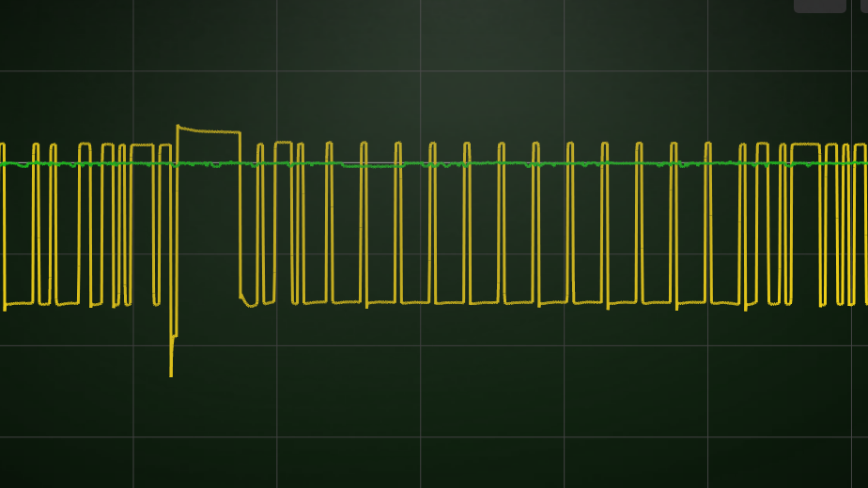Select the yellow low segment at the far left edge
Viewport: 868px width, 488px height.
click(19, 304)
